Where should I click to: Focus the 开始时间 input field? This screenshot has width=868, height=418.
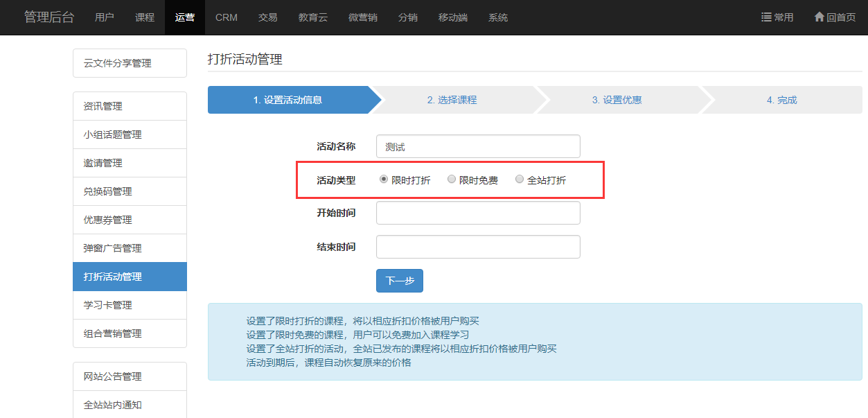pos(478,213)
